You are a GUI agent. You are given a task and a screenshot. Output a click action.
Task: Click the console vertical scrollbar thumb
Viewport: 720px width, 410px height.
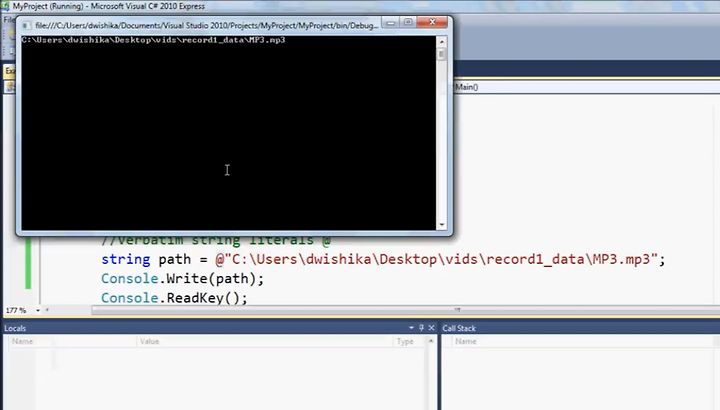tap(442, 54)
